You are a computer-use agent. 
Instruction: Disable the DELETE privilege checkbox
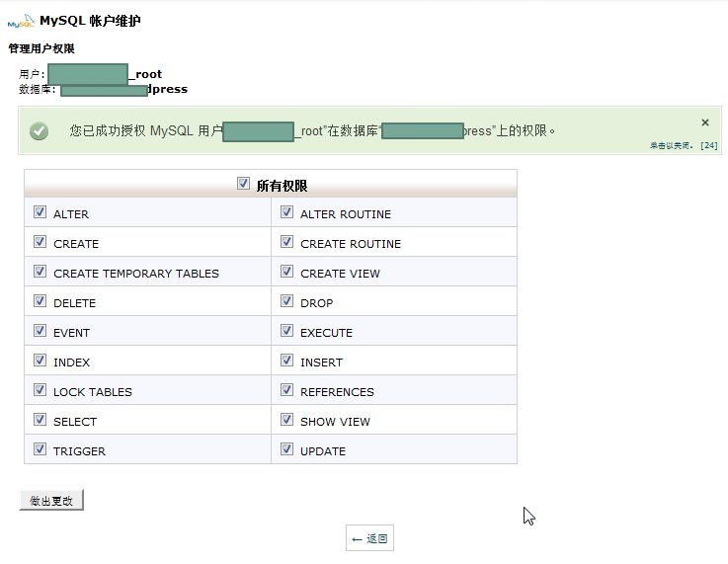[x=40, y=301]
